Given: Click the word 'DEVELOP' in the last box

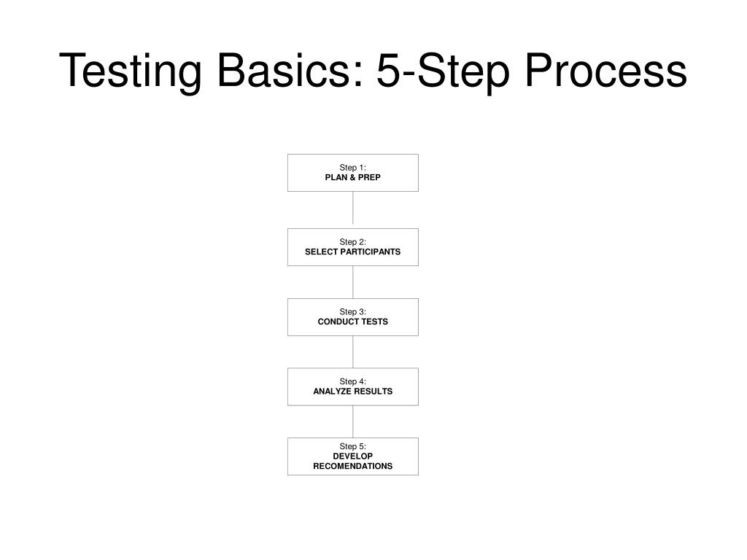Looking at the screenshot, I should coord(352,456).
